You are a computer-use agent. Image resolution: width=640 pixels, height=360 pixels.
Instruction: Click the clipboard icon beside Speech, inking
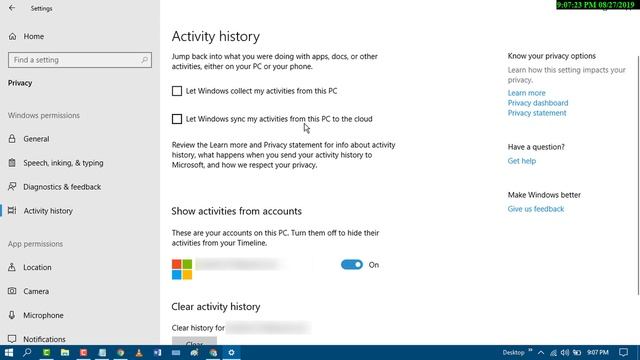(x=12, y=163)
